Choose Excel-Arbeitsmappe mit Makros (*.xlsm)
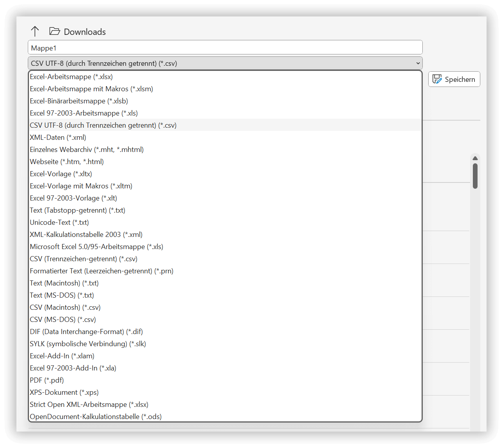503x448 pixels. (225, 89)
